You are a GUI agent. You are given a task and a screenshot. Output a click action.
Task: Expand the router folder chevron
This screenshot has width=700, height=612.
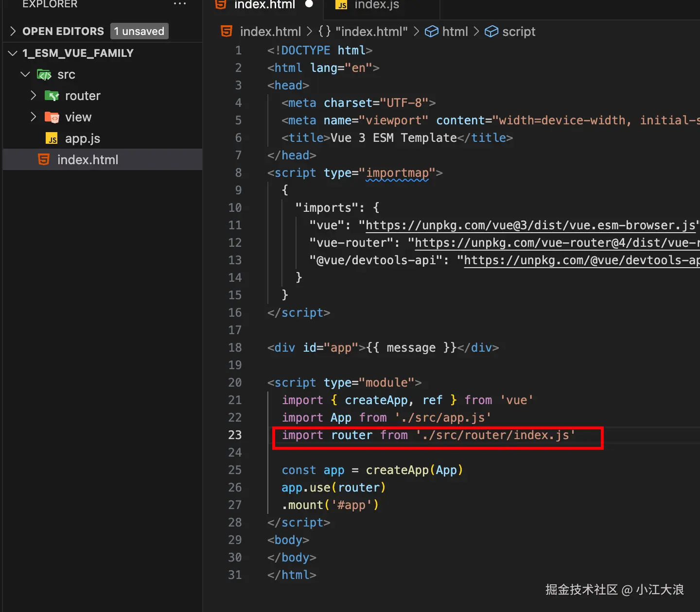tap(34, 96)
